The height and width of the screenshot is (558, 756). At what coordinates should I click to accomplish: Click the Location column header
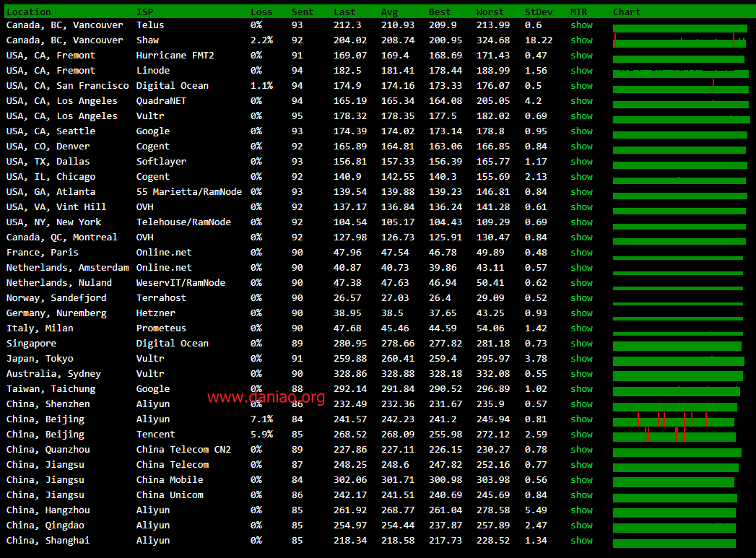tap(28, 12)
